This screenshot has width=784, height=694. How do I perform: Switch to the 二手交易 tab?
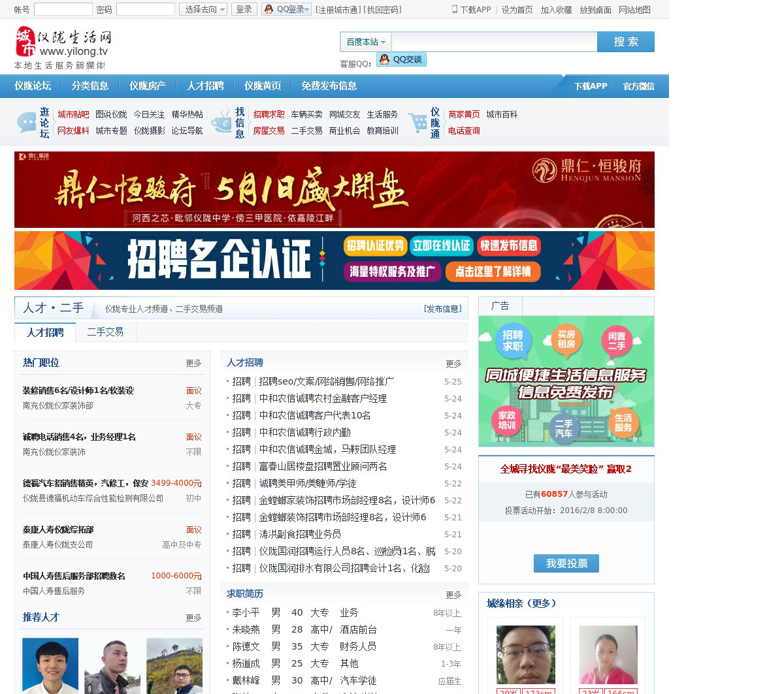pyautogui.click(x=105, y=332)
